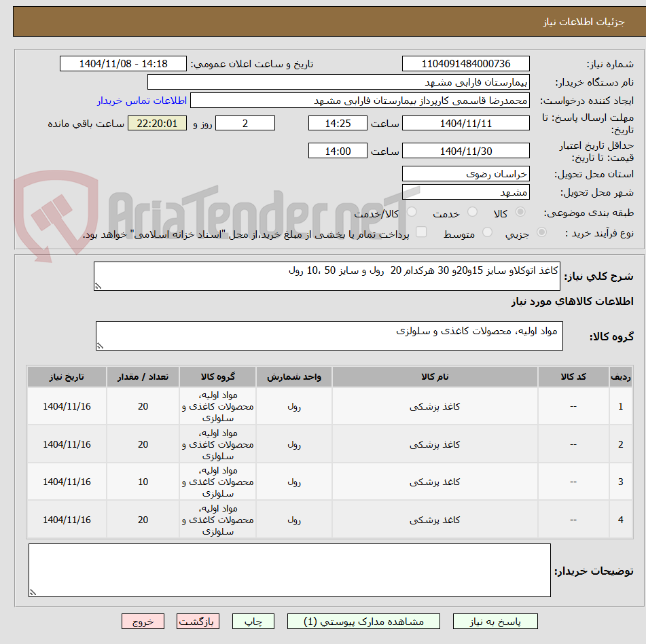Click the ردیف column header
The image size is (646, 644).
coord(620,376)
